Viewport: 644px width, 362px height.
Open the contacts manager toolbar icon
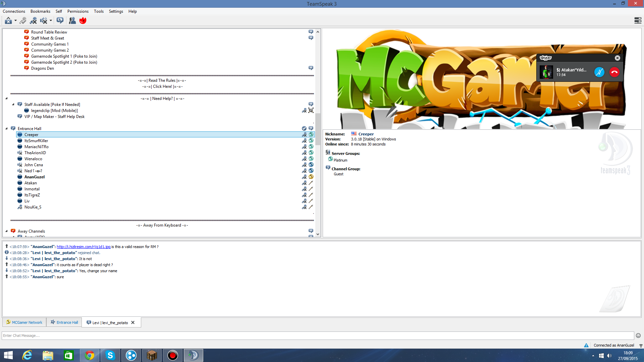[72, 21]
